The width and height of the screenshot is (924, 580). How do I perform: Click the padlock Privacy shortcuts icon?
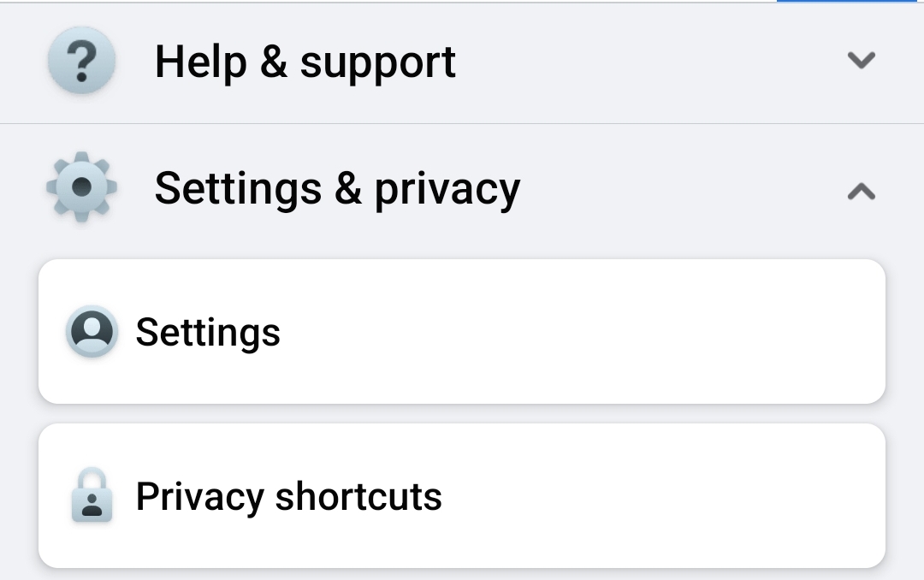(x=92, y=496)
